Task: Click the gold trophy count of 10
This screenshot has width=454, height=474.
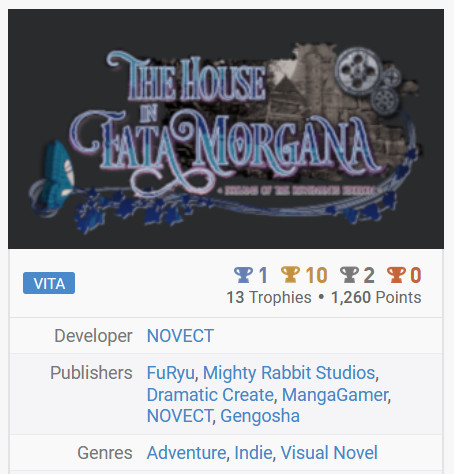Action: [x=316, y=275]
